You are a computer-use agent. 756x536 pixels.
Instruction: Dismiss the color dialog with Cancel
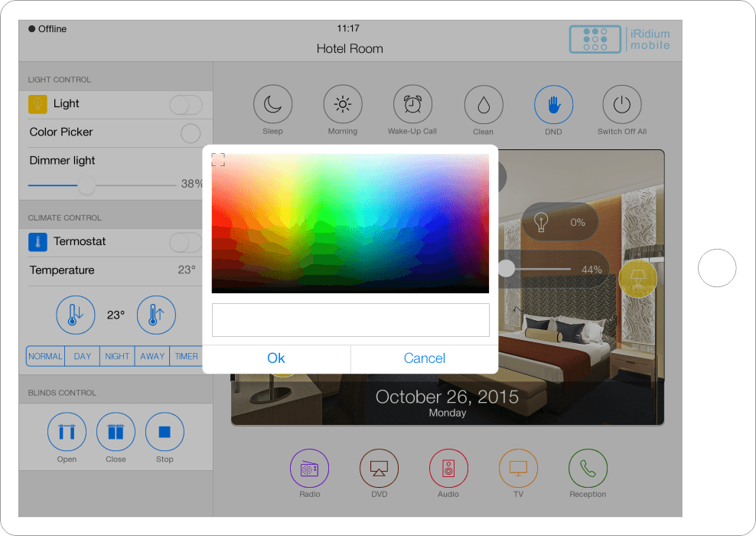[425, 358]
